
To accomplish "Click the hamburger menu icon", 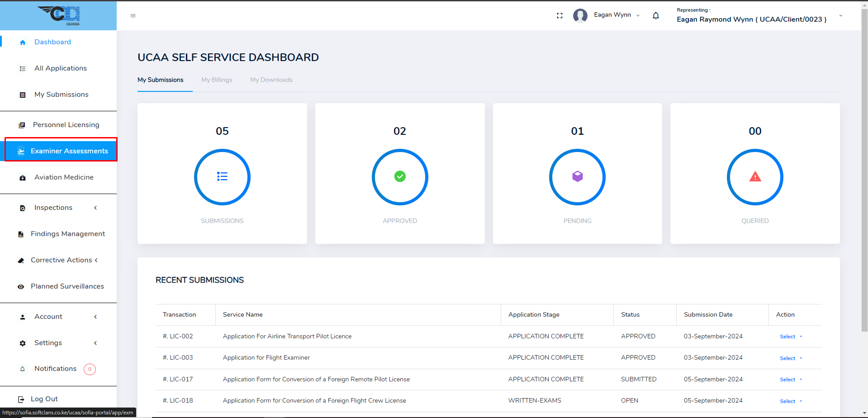I will [x=133, y=16].
